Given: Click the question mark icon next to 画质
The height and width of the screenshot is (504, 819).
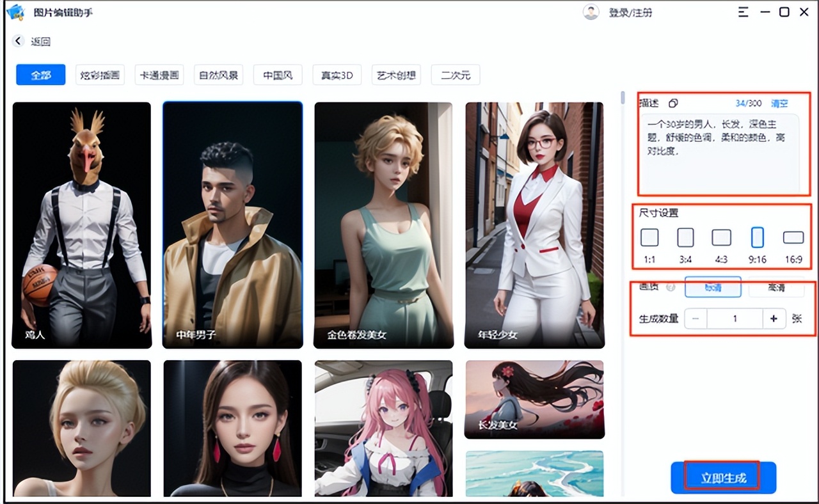Looking at the screenshot, I should (x=669, y=287).
